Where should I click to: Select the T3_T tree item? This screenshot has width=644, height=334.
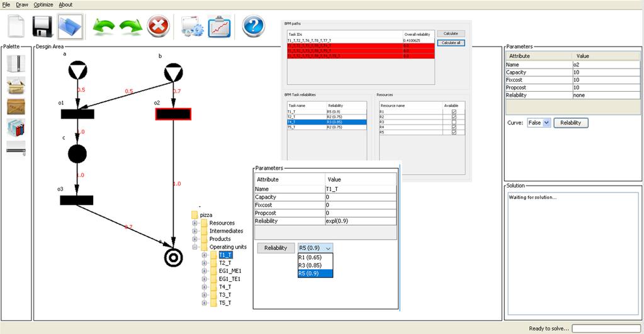[225, 294]
